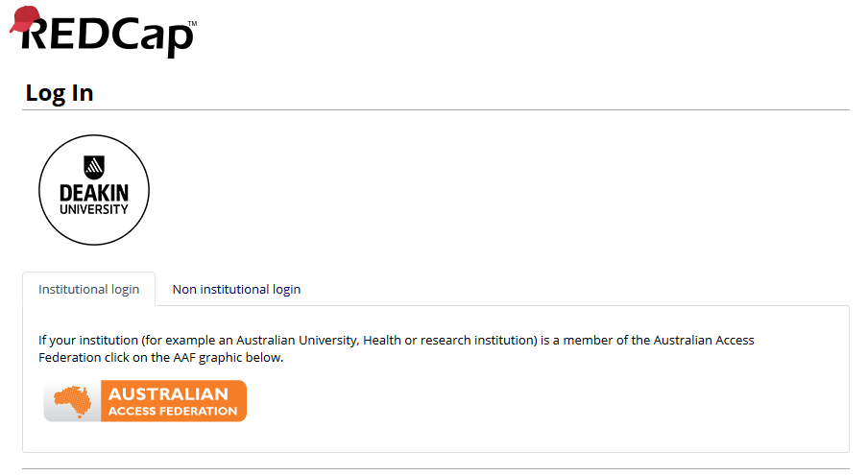
Task: Click the divider line under the Log In heading
Action: point(436,110)
